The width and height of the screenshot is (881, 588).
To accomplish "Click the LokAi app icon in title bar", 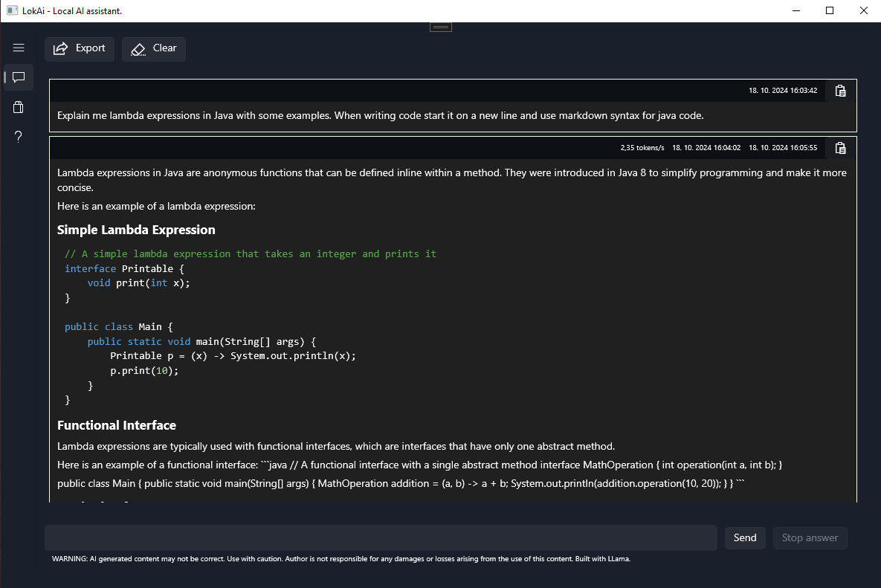I will [13, 10].
